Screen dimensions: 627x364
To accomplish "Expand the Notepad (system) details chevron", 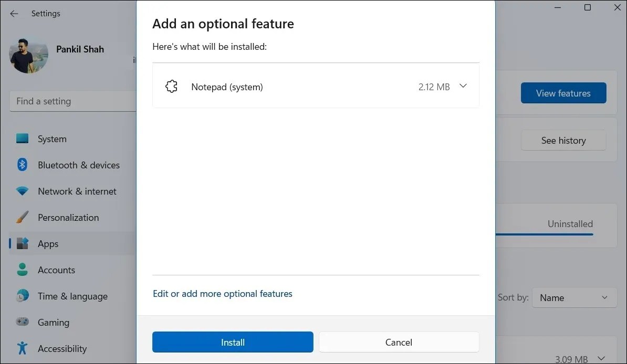I will (x=463, y=86).
